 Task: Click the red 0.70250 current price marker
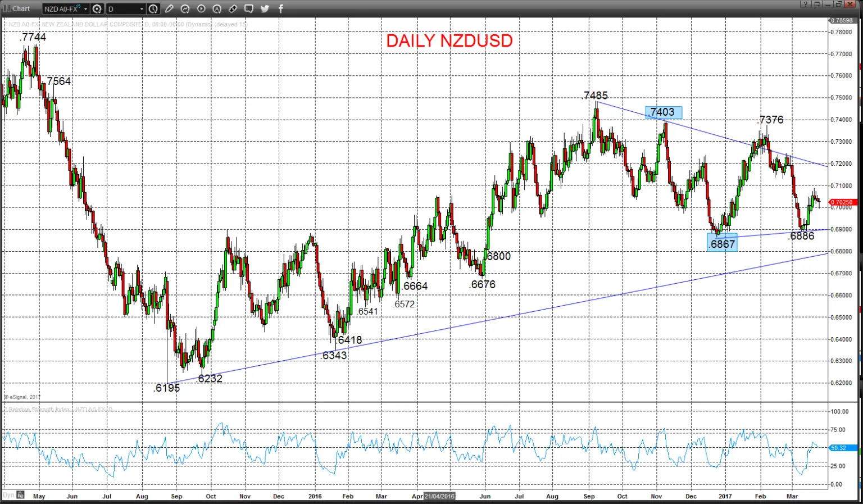842,202
